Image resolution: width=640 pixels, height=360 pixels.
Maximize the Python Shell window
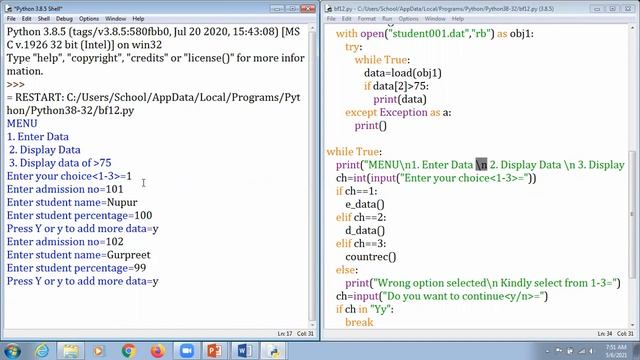(292, 9)
